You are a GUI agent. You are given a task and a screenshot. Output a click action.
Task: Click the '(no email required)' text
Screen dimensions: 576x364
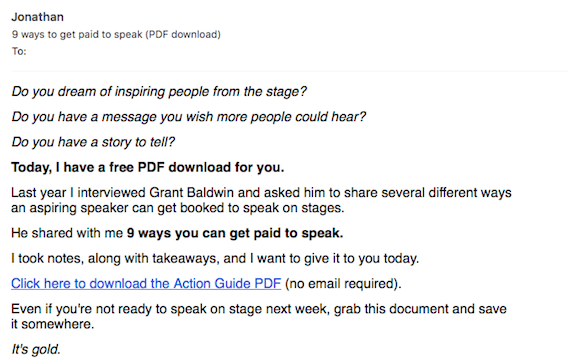[x=343, y=284]
